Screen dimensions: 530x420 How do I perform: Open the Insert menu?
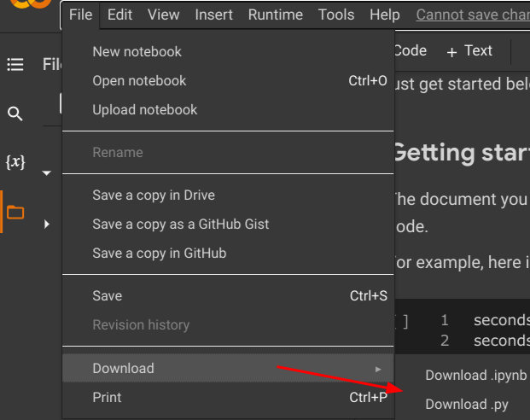pyautogui.click(x=213, y=15)
